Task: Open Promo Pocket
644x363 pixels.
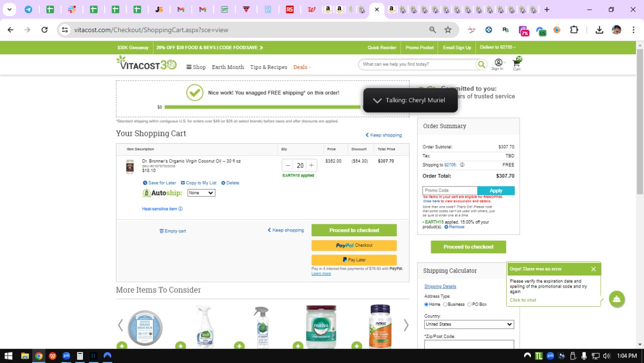Action: pos(420,48)
